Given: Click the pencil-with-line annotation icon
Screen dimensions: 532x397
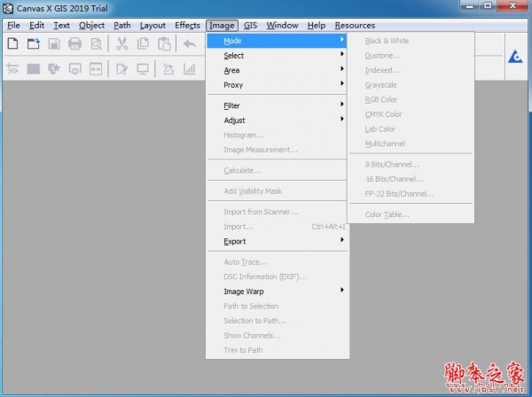Looking at the screenshot, I should click(x=168, y=69).
